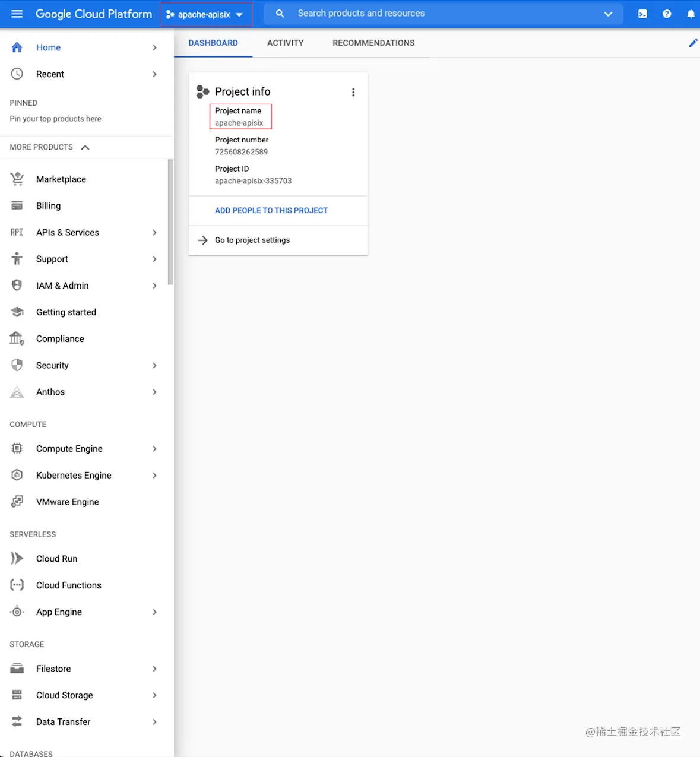Open Cloud Functions menu item

68,585
